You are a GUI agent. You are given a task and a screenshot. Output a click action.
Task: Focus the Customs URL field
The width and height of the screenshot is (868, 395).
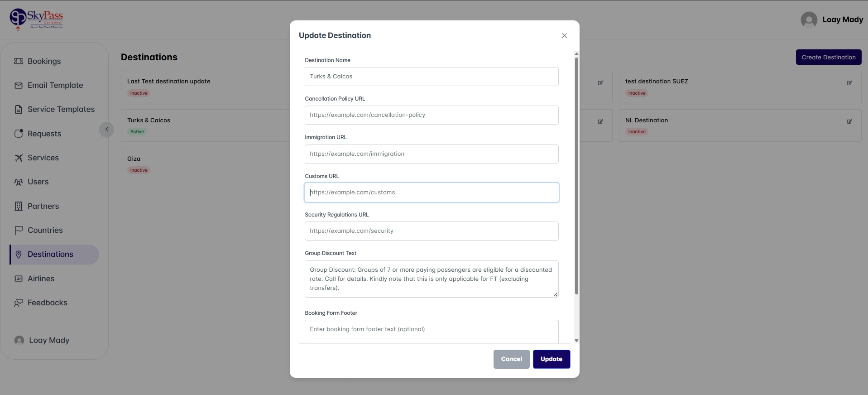point(432,193)
